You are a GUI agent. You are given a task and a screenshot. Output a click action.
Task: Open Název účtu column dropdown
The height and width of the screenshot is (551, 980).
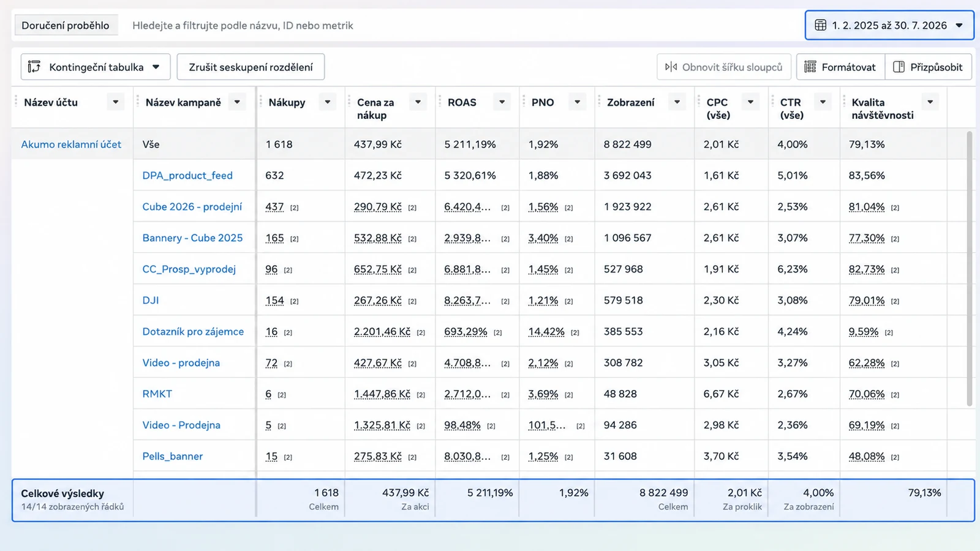point(115,102)
